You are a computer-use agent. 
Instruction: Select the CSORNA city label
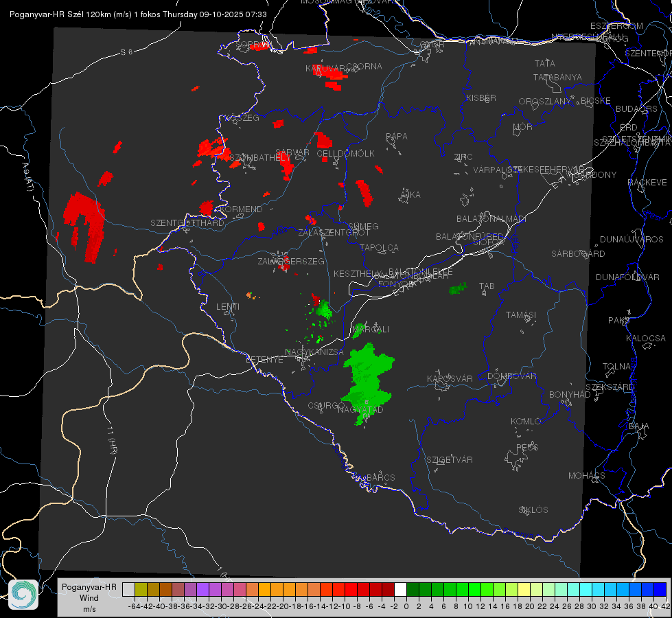coord(364,66)
